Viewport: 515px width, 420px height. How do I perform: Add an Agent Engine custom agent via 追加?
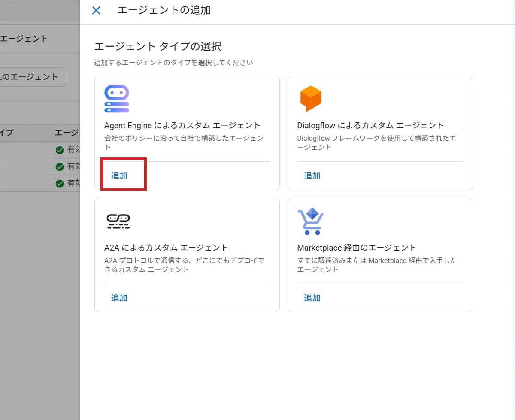pyautogui.click(x=119, y=175)
